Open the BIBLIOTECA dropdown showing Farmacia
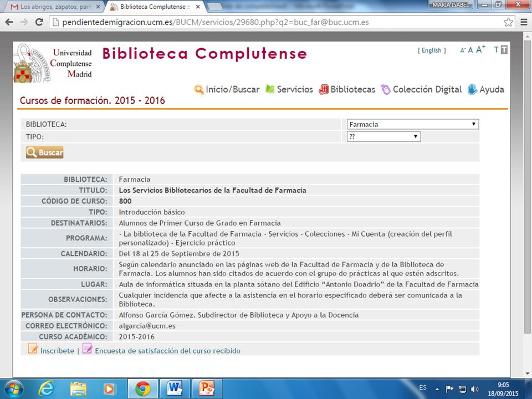This screenshot has width=532, height=399. pos(412,124)
